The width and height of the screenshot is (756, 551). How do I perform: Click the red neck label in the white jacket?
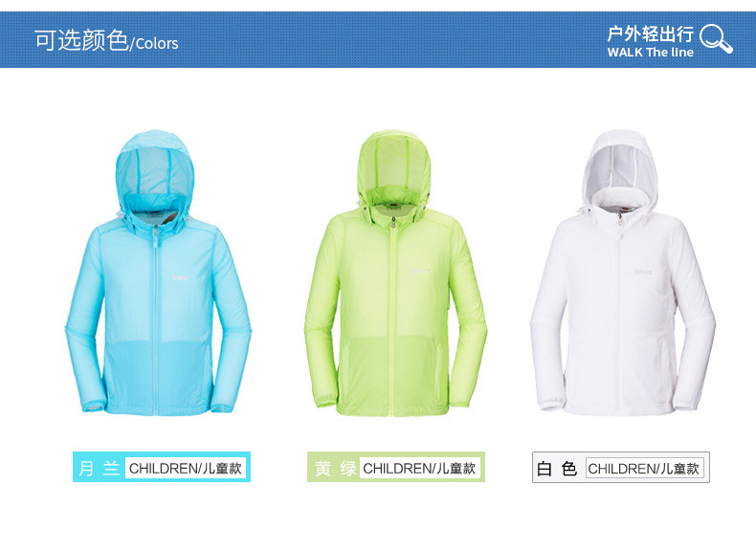[x=627, y=209]
